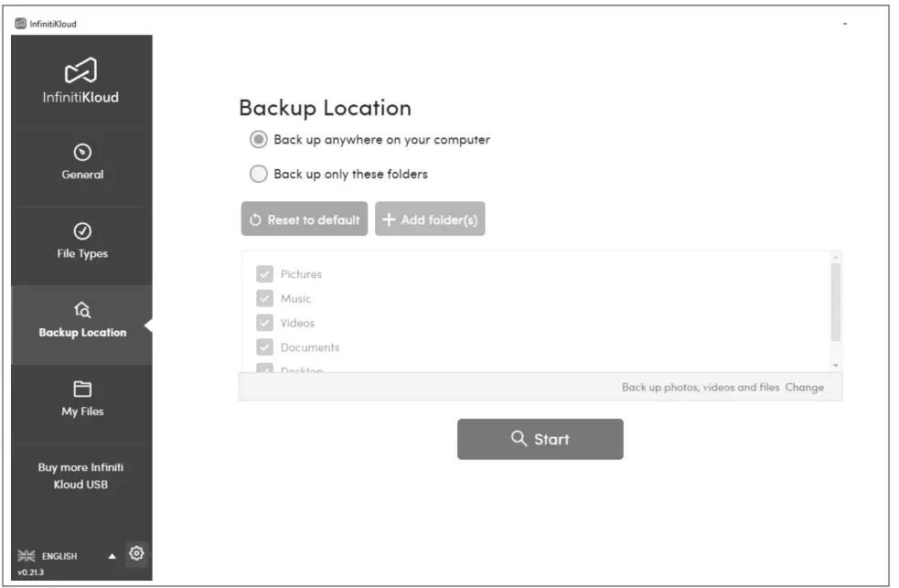Open Buy more Infiniti Kloud USB
The image size is (899, 588).
(x=82, y=476)
